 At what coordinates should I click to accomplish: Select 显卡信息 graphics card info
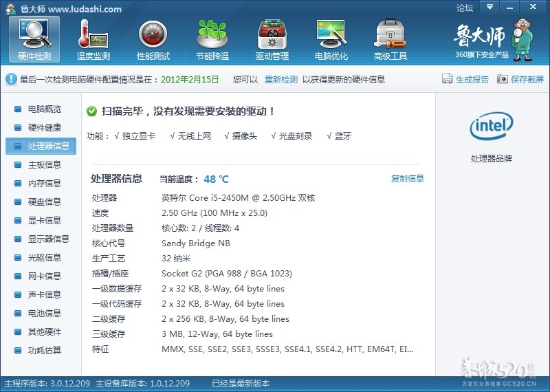(x=44, y=221)
